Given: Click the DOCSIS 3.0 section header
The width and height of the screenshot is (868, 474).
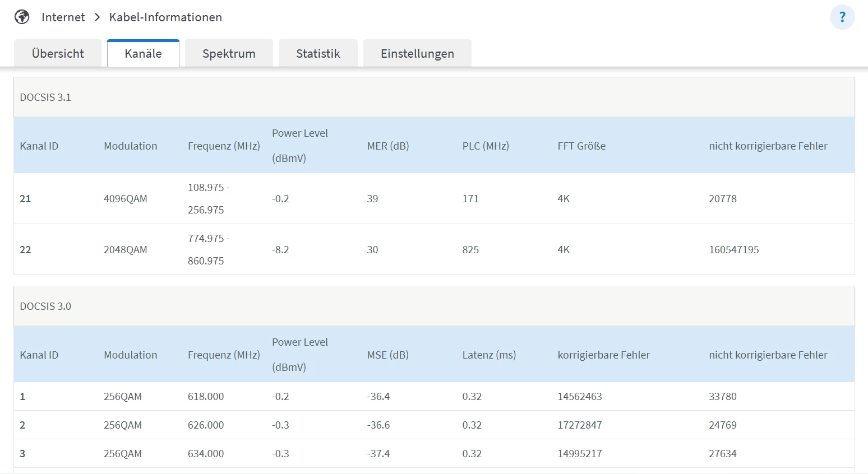Looking at the screenshot, I should [45, 306].
